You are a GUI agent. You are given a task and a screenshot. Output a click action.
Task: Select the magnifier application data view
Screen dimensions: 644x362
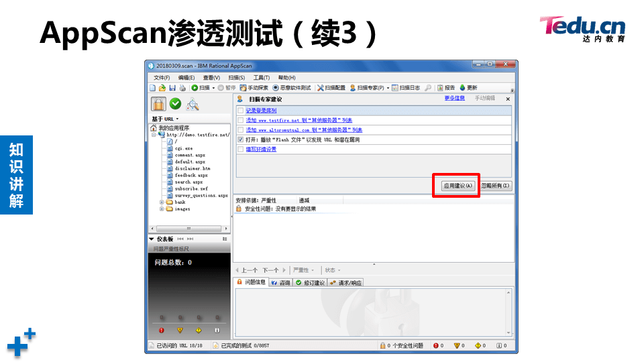[x=193, y=105]
